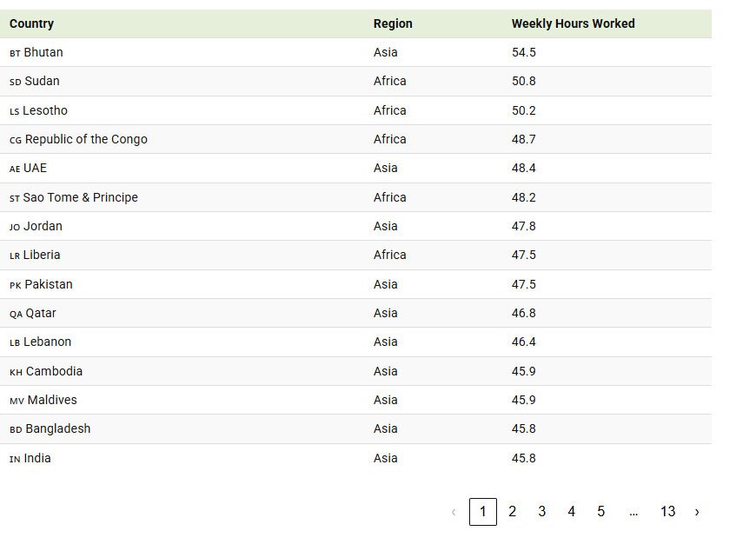Click the pagination ellipsis

tap(633, 512)
